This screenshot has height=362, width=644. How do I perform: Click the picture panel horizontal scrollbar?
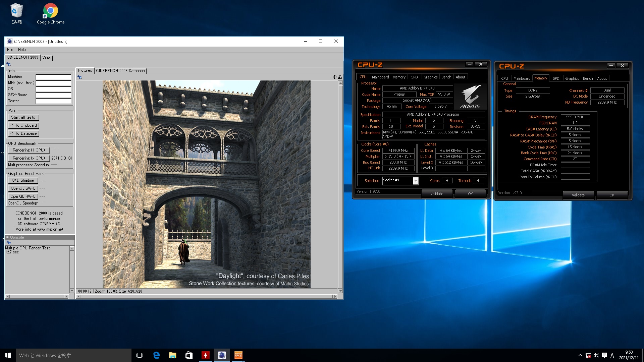(206, 296)
